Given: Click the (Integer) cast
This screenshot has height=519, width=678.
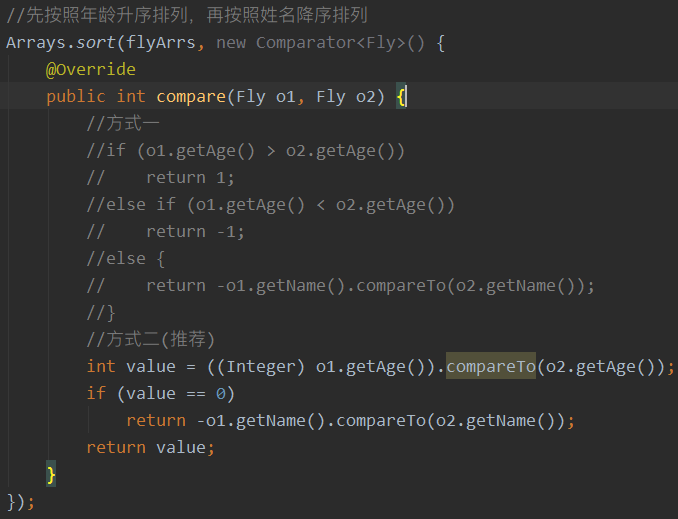Looking at the screenshot, I should tap(261, 367).
